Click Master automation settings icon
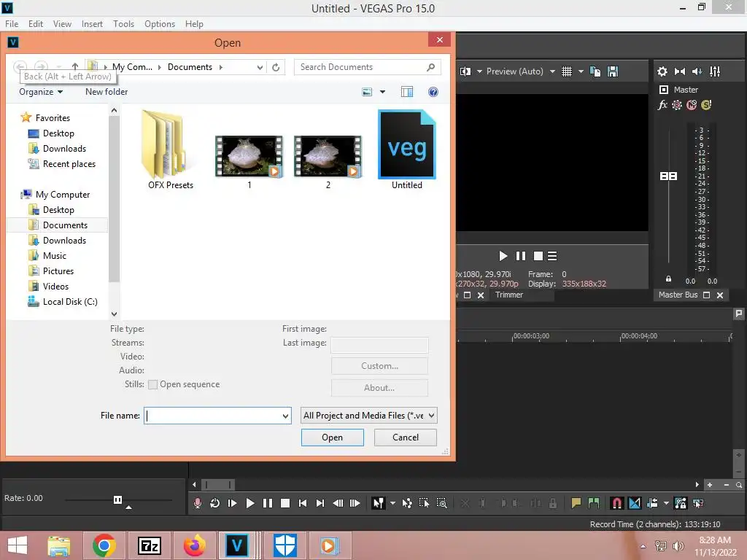The height and width of the screenshot is (560, 747). [x=677, y=105]
